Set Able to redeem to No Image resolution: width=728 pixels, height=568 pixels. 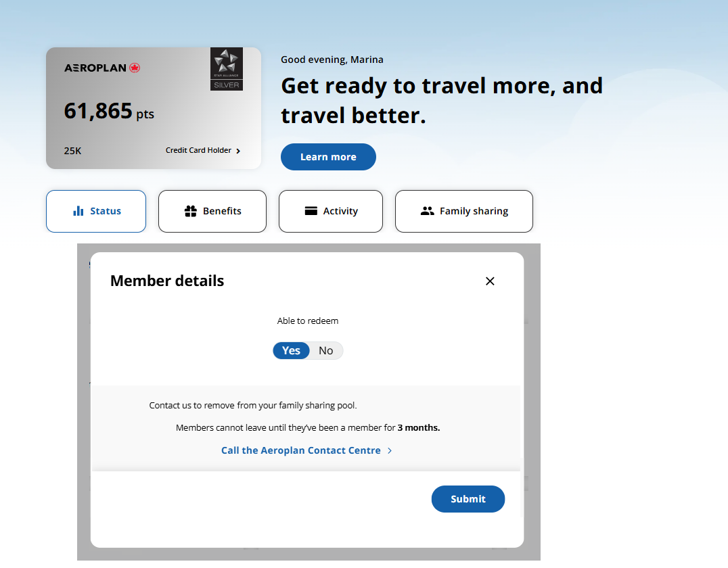coord(326,350)
